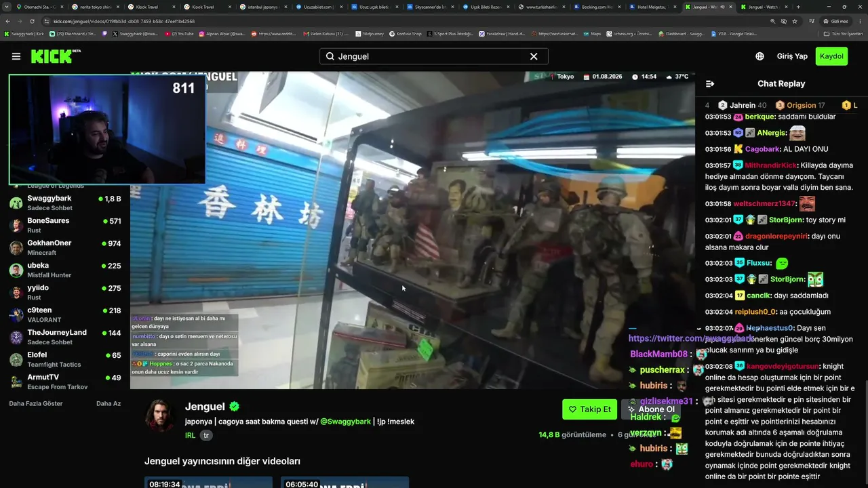Click the main video player
The image size is (868, 488).
coord(412,230)
